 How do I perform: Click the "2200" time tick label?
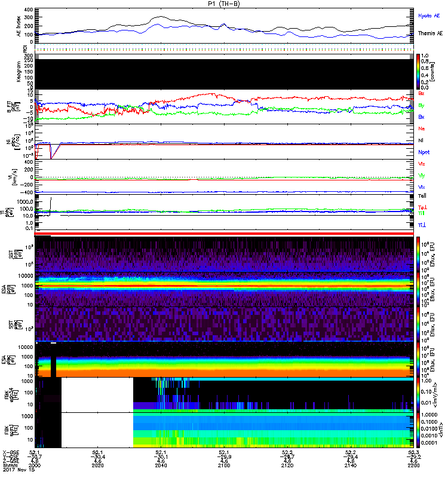coord(413,465)
